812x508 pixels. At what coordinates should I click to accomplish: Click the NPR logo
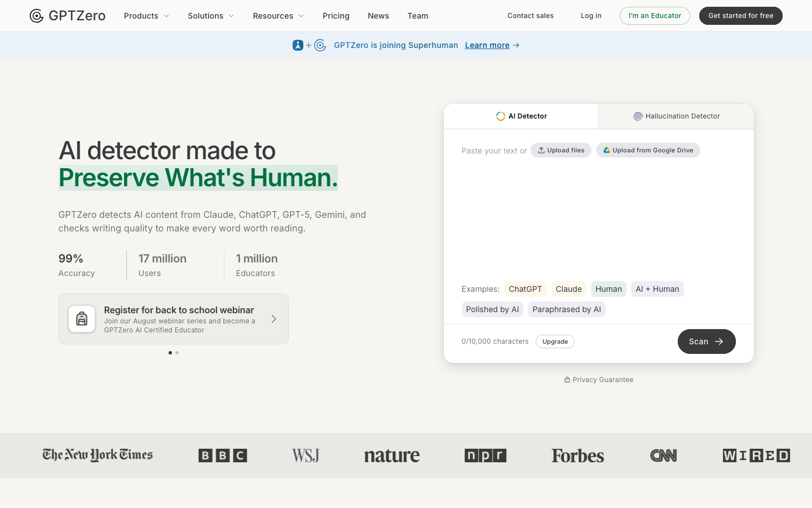tap(486, 456)
